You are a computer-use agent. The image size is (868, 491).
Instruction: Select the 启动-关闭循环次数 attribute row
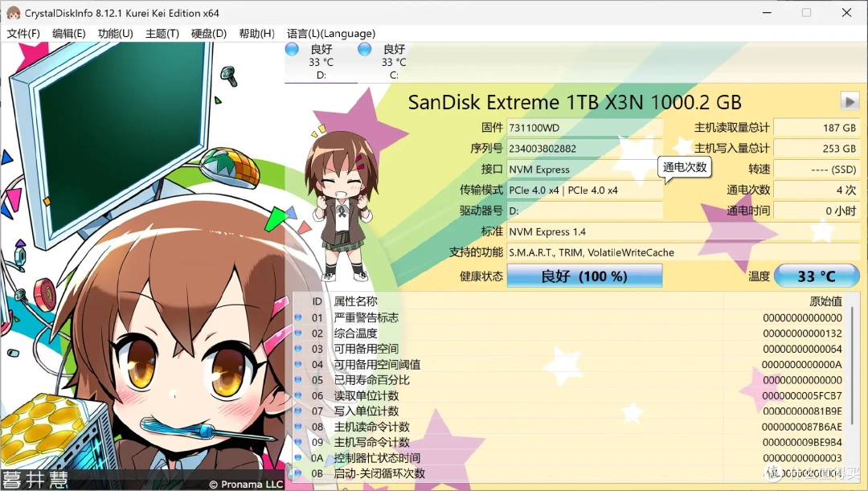[x=569, y=473]
